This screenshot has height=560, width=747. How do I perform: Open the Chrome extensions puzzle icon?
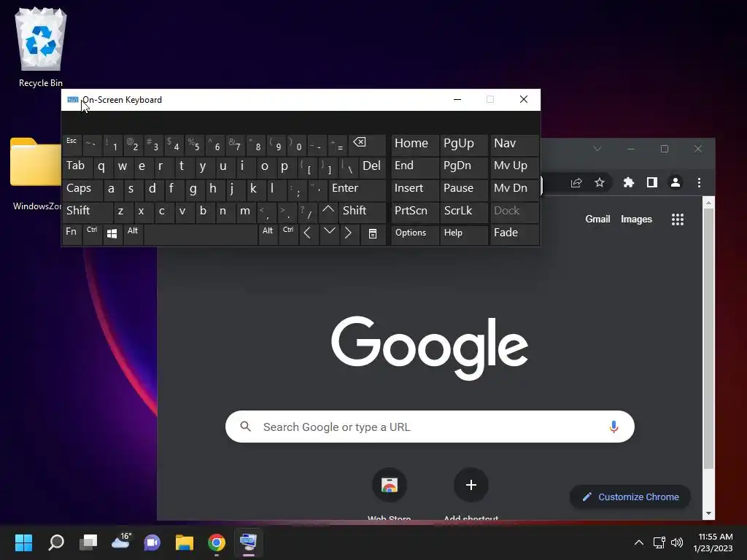629,183
